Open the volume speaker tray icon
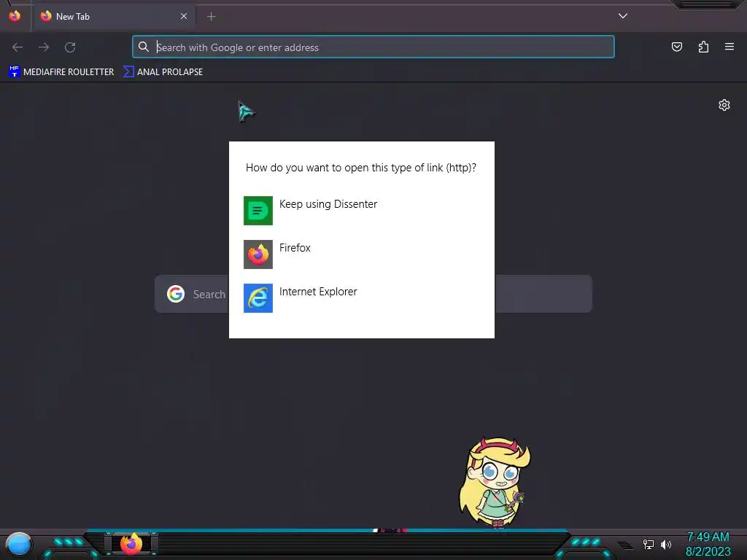 (665, 544)
